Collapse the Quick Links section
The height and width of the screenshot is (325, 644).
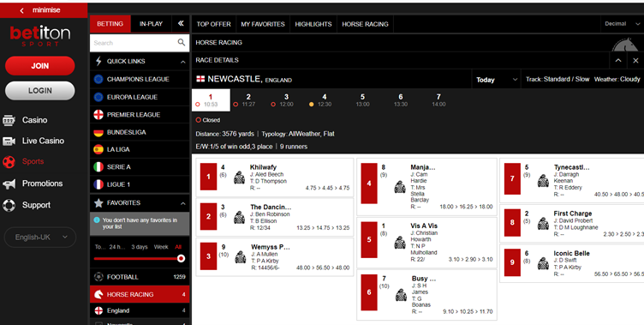click(182, 62)
